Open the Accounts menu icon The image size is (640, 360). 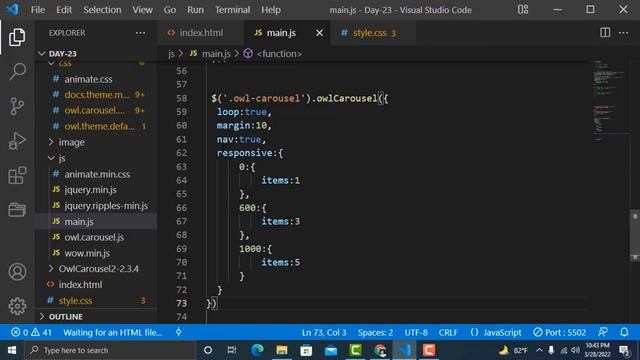[17, 272]
